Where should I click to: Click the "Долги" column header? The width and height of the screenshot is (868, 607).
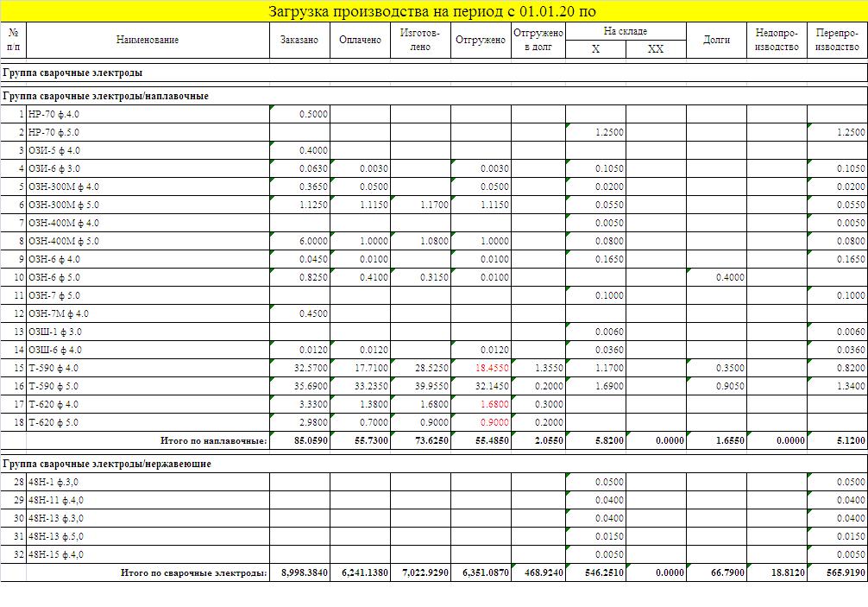(x=716, y=40)
